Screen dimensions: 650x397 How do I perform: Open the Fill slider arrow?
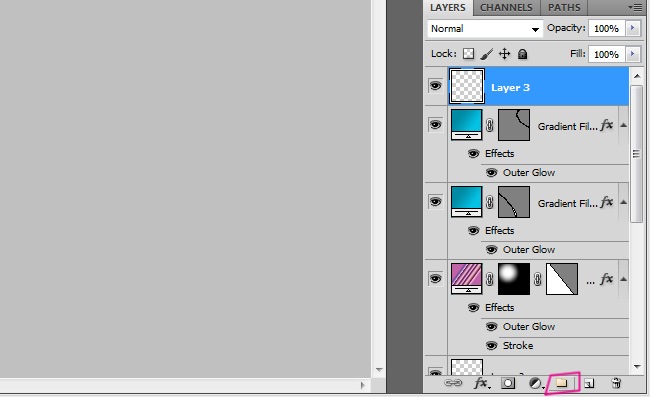pos(633,54)
